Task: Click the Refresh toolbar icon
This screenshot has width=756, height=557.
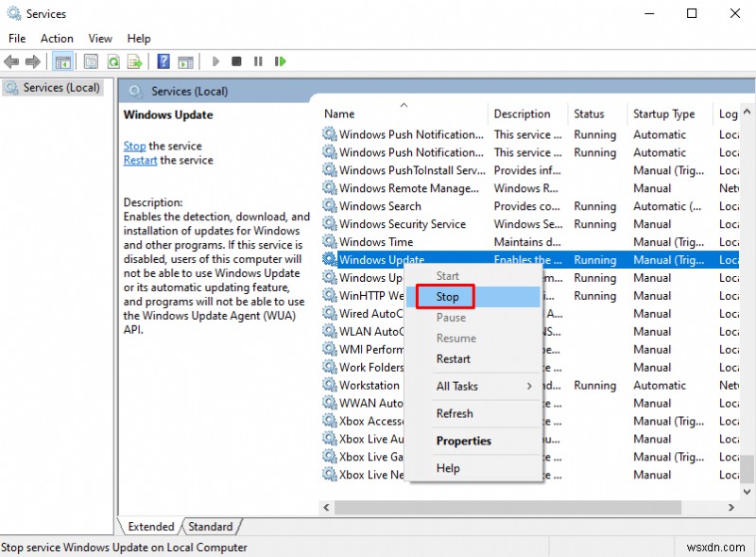Action: (x=113, y=61)
